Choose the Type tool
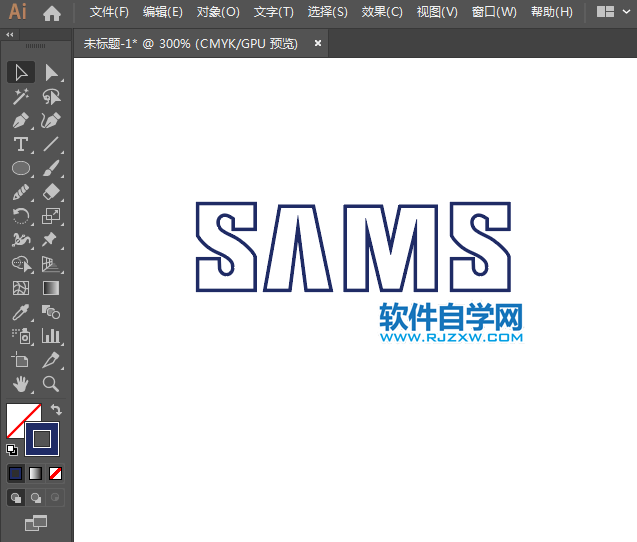 coord(20,144)
